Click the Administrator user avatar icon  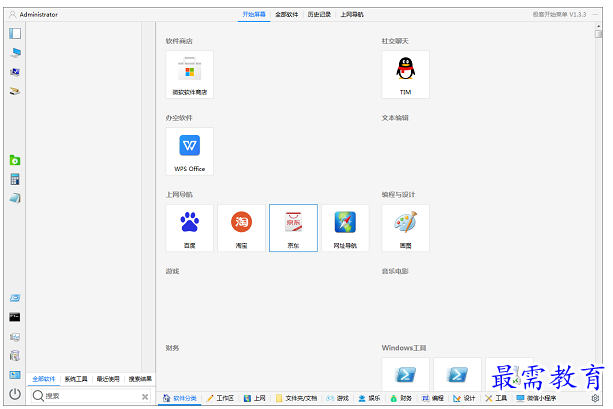pos(13,14)
